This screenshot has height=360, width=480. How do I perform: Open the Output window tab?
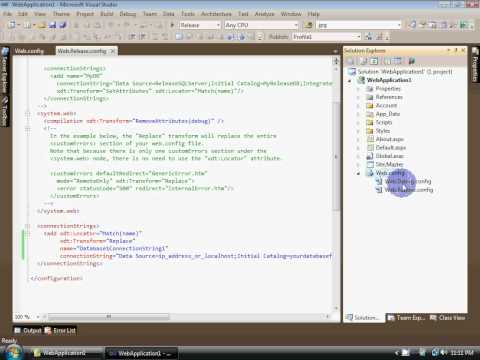click(28, 331)
